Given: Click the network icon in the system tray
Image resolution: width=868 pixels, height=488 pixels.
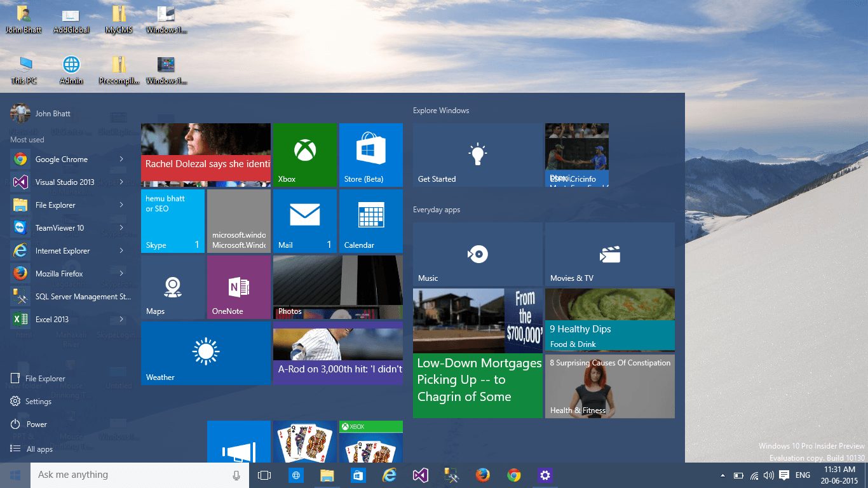Looking at the screenshot, I should point(754,475).
